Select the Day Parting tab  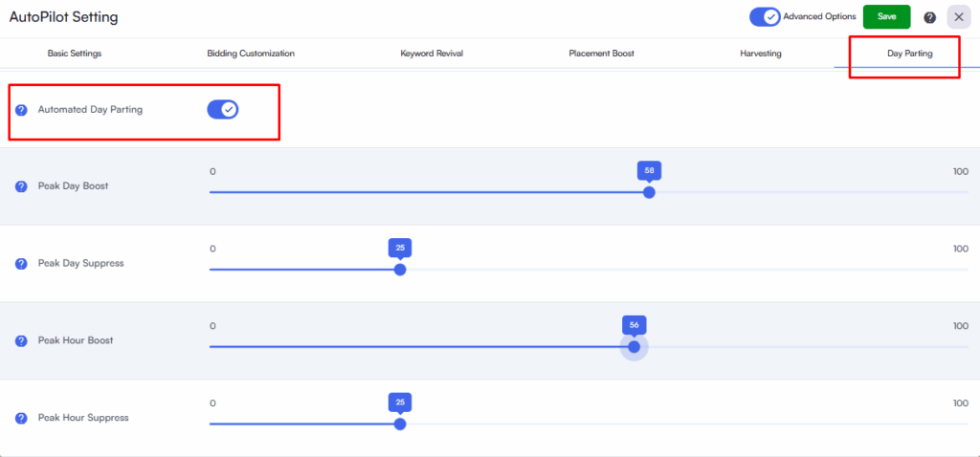[x=909, y=54]
